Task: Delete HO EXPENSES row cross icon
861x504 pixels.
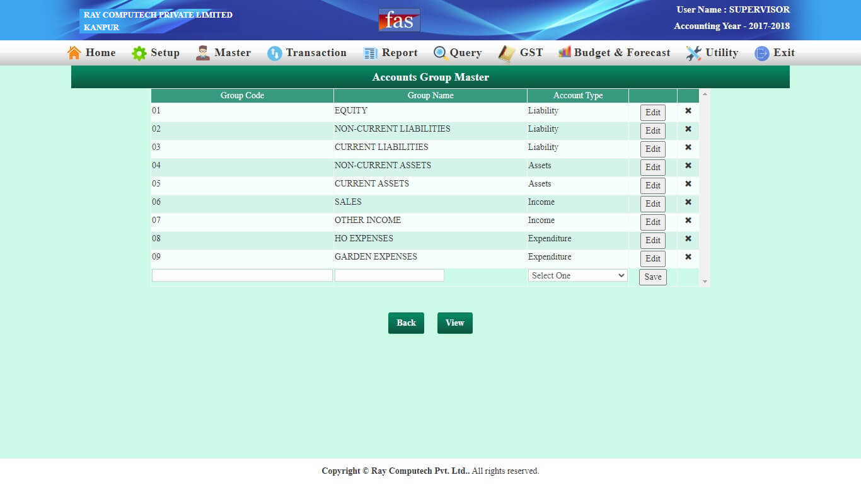Action: click(688, 239)
